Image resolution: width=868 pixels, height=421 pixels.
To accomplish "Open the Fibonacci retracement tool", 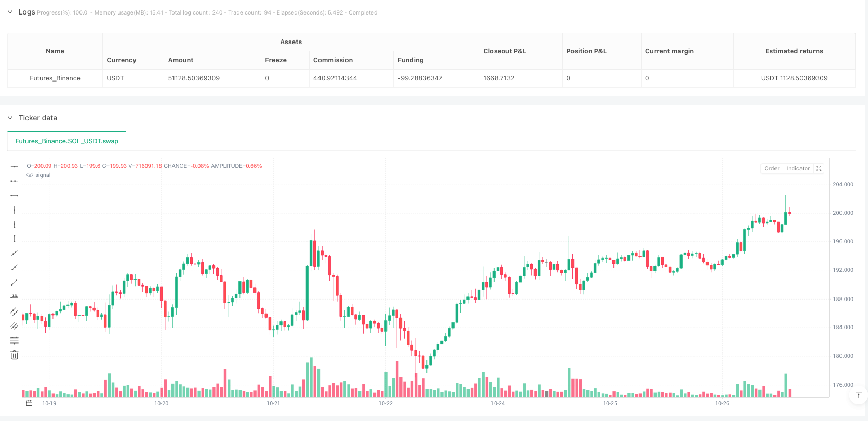I will (x=14, y=340).
